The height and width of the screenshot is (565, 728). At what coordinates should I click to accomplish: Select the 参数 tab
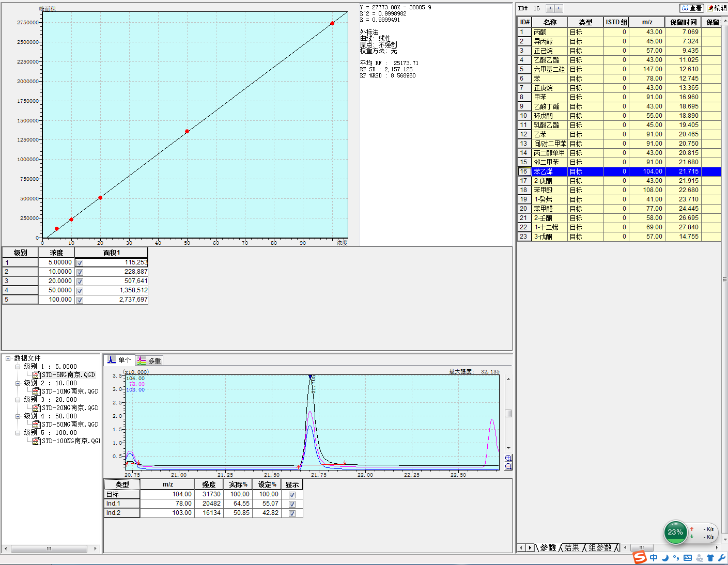click(548, 547)
